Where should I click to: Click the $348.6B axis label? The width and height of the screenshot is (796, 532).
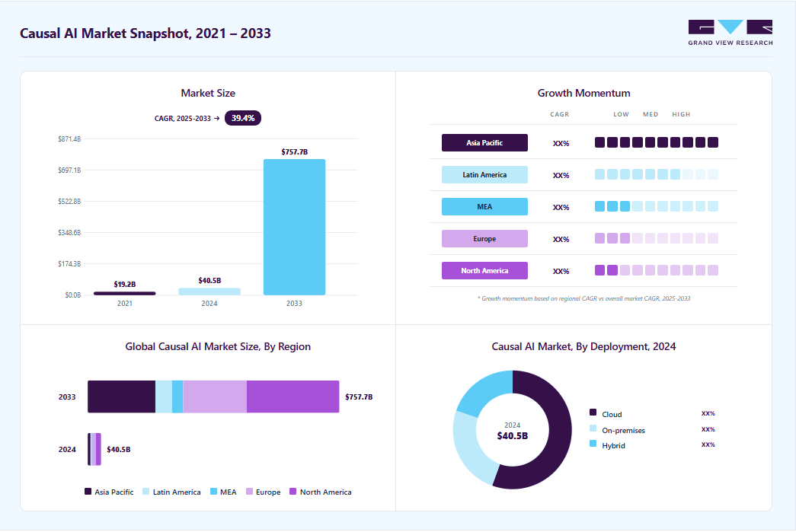pos(69,233)
